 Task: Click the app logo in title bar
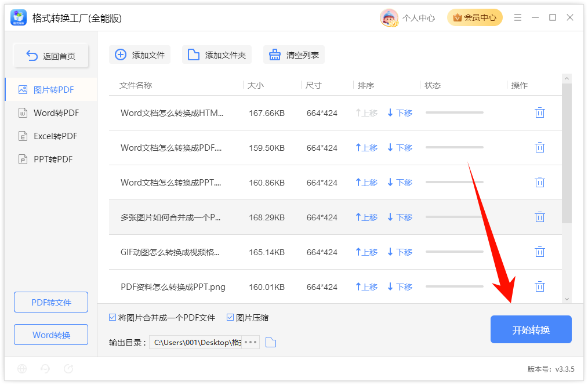[19, 17]
